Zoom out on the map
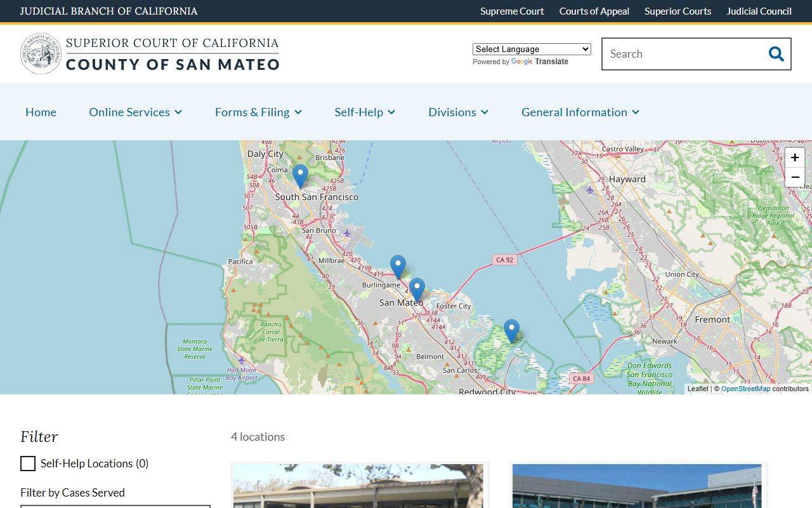 point(795,177)
